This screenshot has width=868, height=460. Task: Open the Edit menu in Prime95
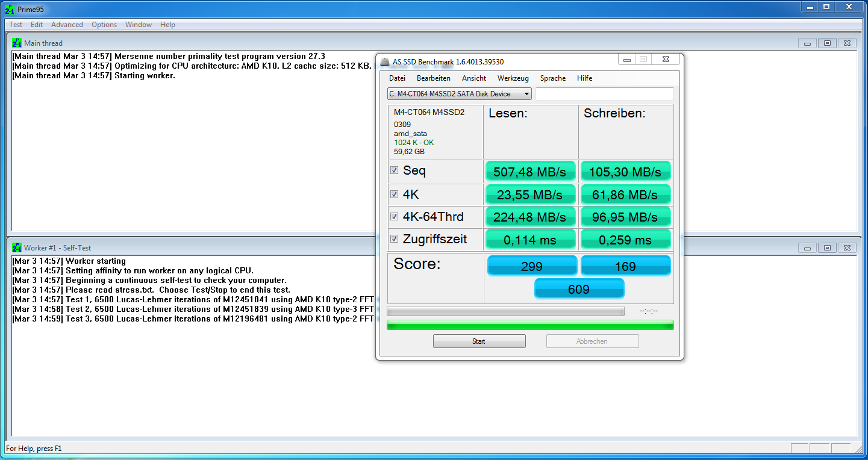point(37,25)
